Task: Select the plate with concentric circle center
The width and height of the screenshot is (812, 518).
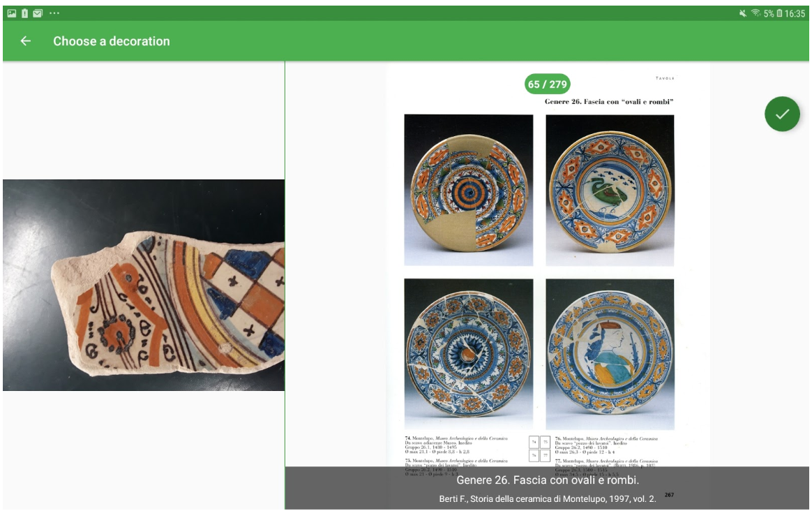Action: click(x=469, y=190)
